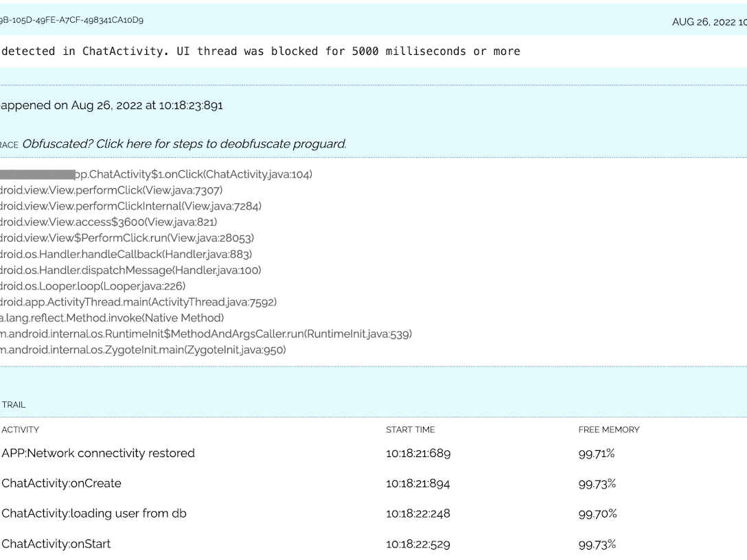Click the View.performClick(View.java:7307) stack line
The width and height of the screenshot is (747, 560).
(x=111, y=190)
